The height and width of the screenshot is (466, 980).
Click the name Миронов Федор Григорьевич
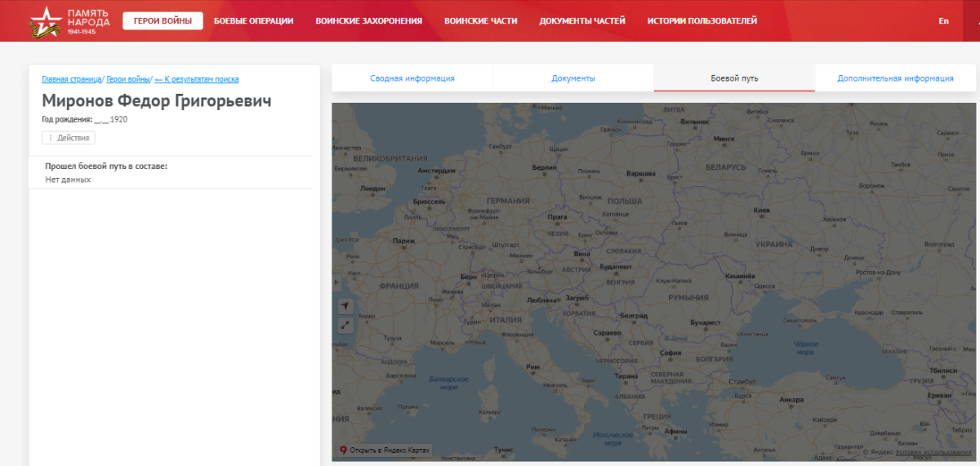click(x=157, y=100)
